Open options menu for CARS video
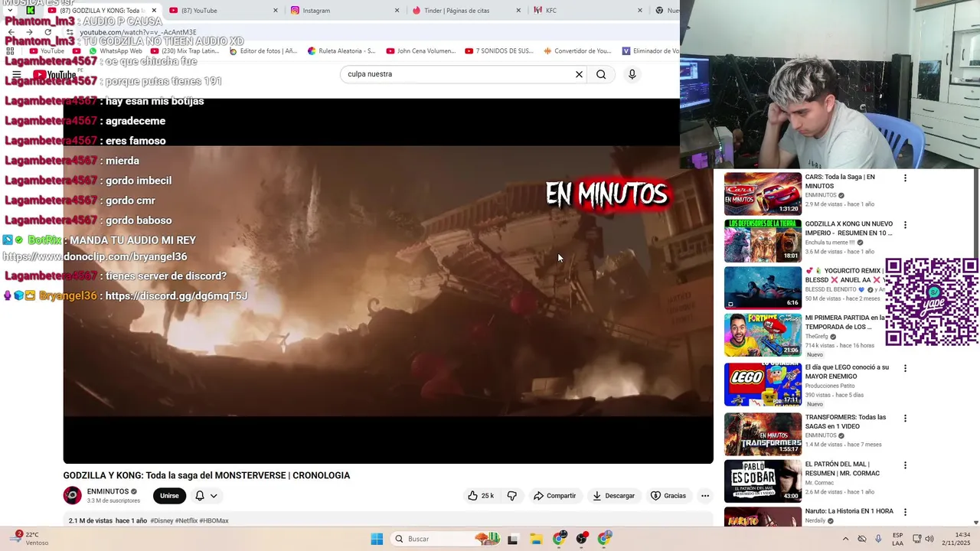980x551 pixels. [x=905, y=178]
